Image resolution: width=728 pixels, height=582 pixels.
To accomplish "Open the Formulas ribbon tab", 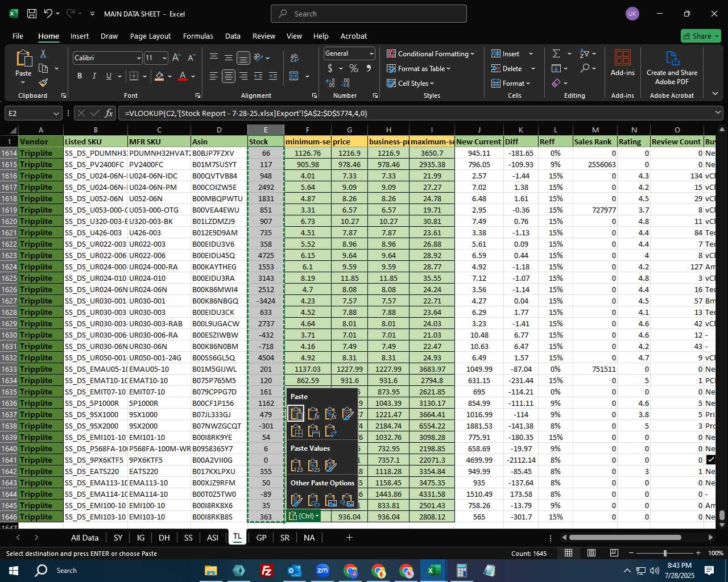I will tap(198, 36).
